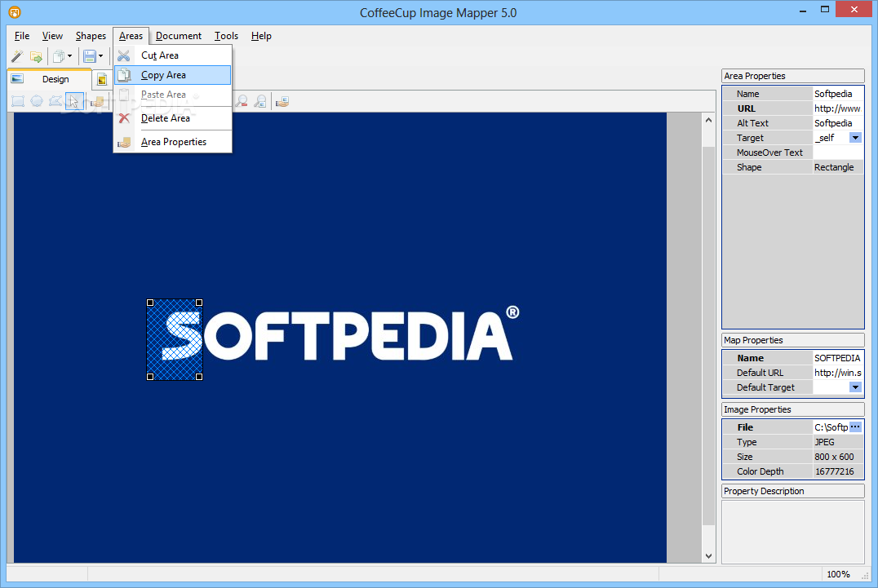Viewport: 878px width, 588px height.
Task: Click the canvas scrollbar up arrow
Action: click(708, 120)
